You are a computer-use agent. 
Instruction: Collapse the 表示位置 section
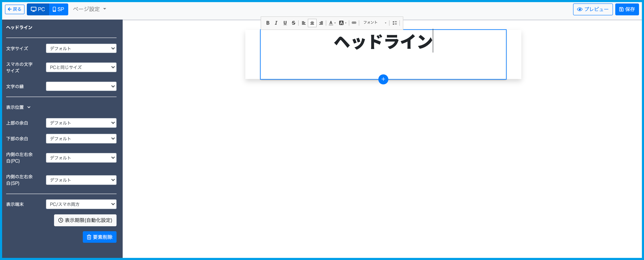18,107
